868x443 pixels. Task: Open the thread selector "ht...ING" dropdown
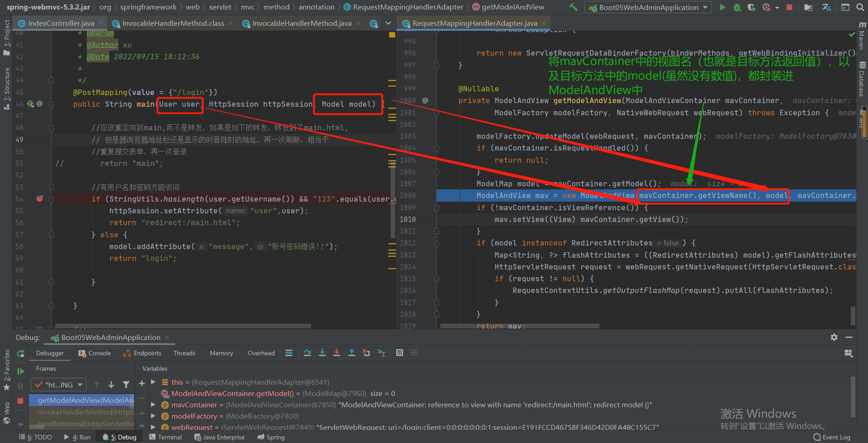click(58, 385)
